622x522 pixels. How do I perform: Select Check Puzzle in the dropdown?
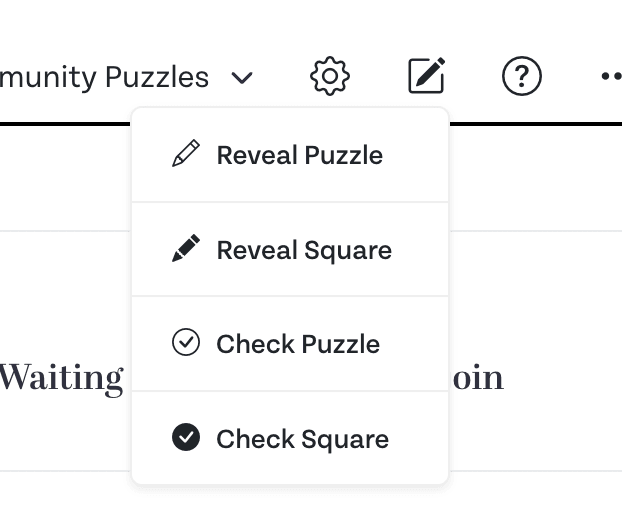pyautogui.click(x=290, y=344)
